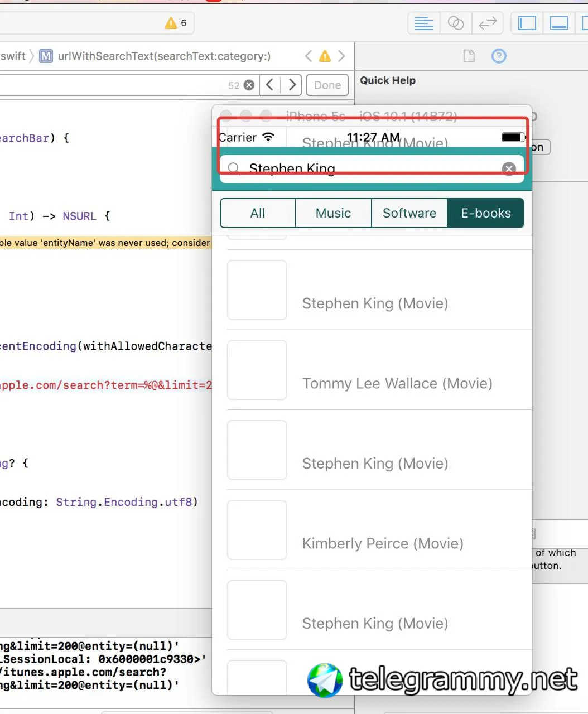This screenshot has height=714, width=588.
Task: Clear the simulator search field text
Action: click(x=509, y=169)
